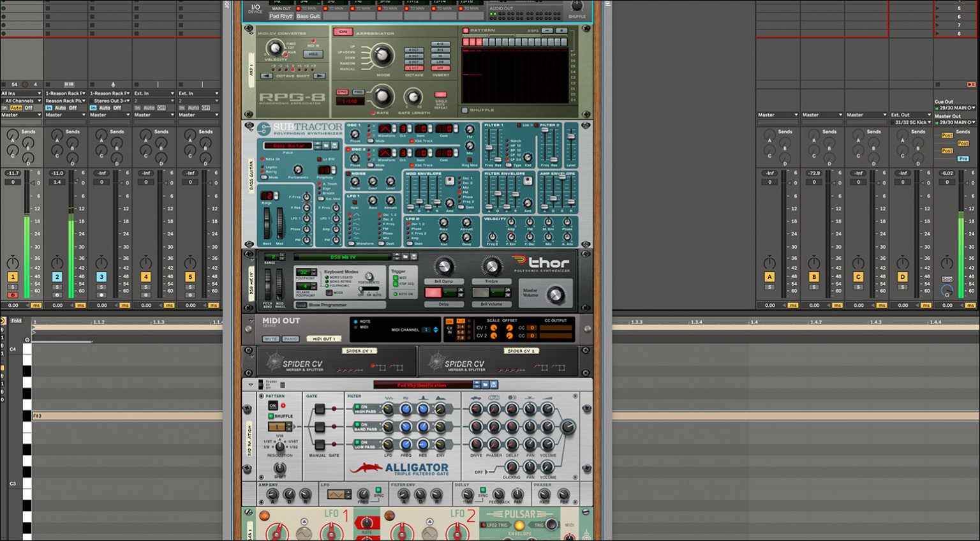This screenshot has width=980, height=541.
Task: Click the Pad Rhythmification patch name display
Action: [x=422, y=385]
